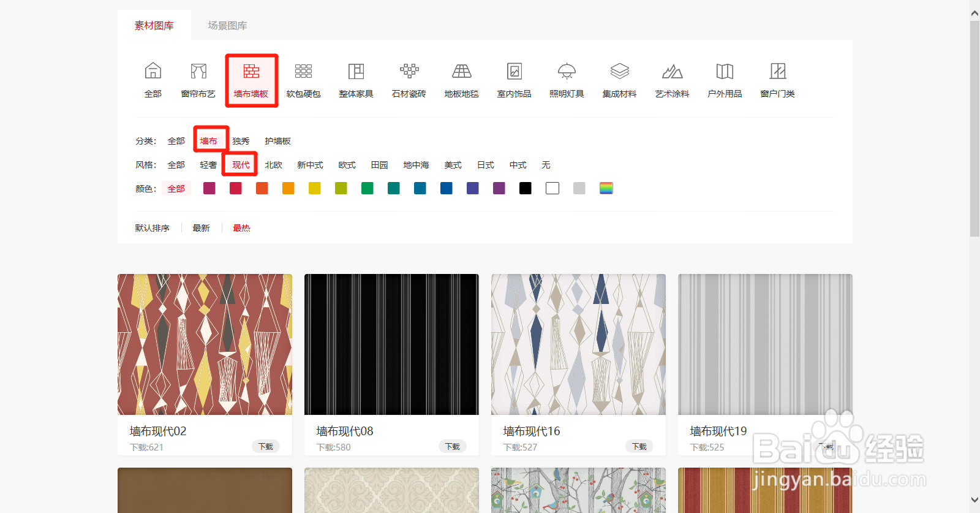Viewport: 980px width, 513px height.
Task: Open the 集成材料 category
Action: pos(620,80)
